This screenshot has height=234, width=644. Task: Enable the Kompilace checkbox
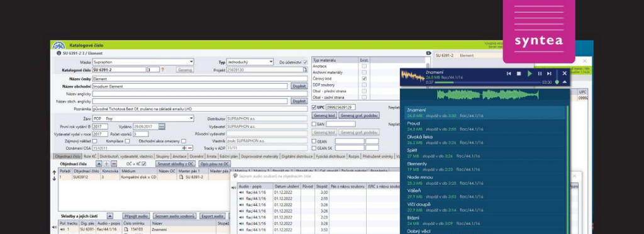click(x=127, y=142)
